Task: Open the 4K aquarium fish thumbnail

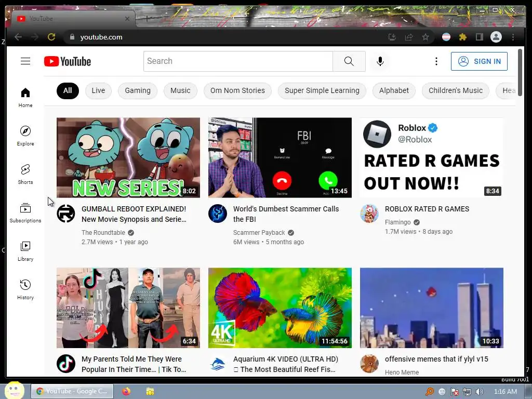Action: [280, 308]
